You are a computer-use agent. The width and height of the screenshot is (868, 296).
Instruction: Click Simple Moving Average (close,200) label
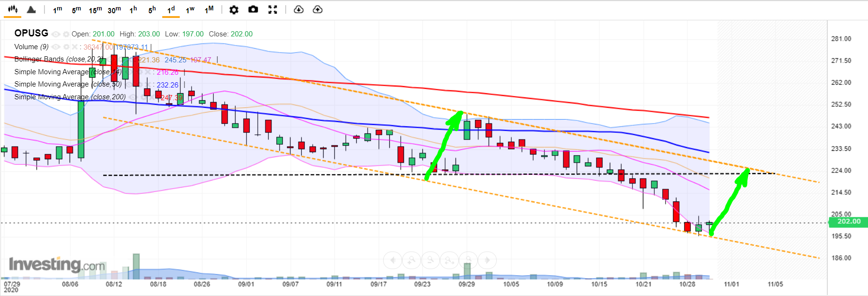click(70, 97)
